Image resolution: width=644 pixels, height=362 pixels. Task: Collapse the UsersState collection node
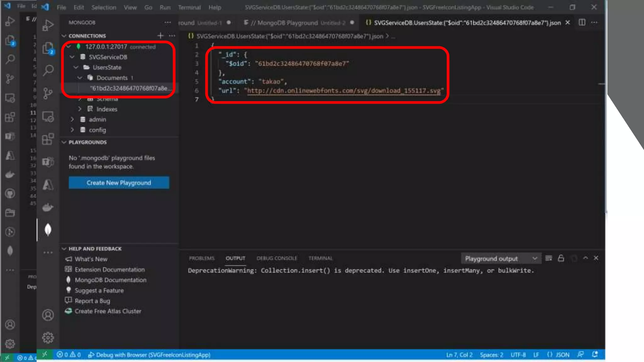(76, 67)
